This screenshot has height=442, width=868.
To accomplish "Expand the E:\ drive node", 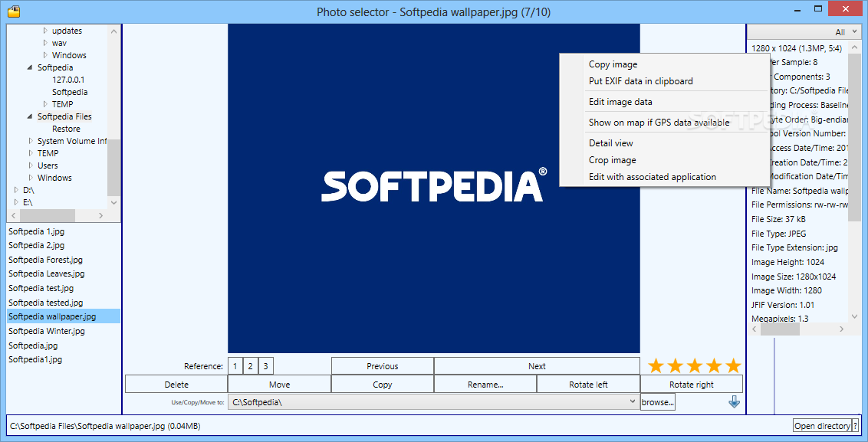I will pyautogui.click(x=16, y=202).
